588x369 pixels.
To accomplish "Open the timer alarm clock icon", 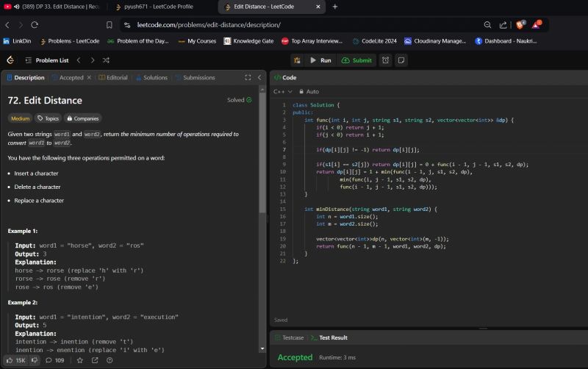I will [385, 60].
